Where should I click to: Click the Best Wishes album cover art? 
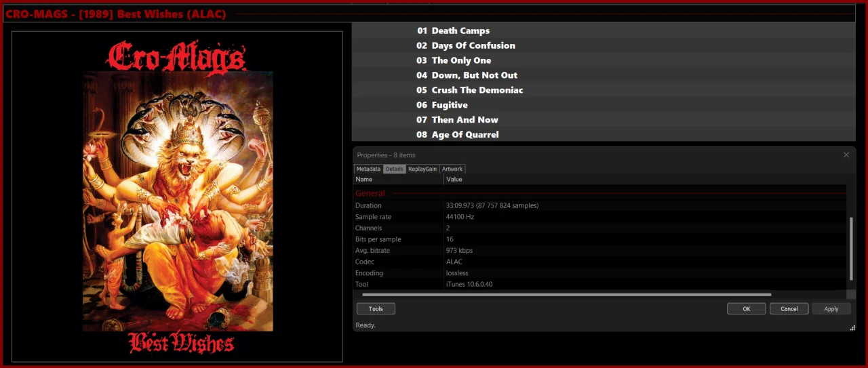pos(178,197)
